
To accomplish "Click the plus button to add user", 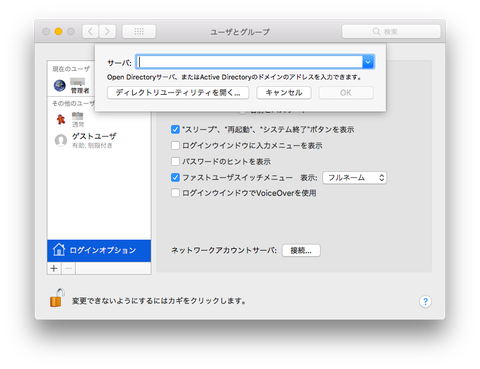I will (x=54, y=268).
